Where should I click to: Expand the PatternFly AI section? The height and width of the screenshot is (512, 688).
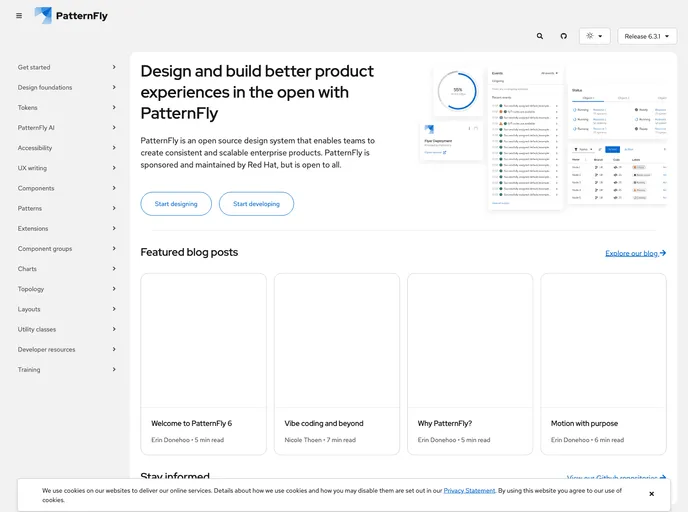coord(67,128)
